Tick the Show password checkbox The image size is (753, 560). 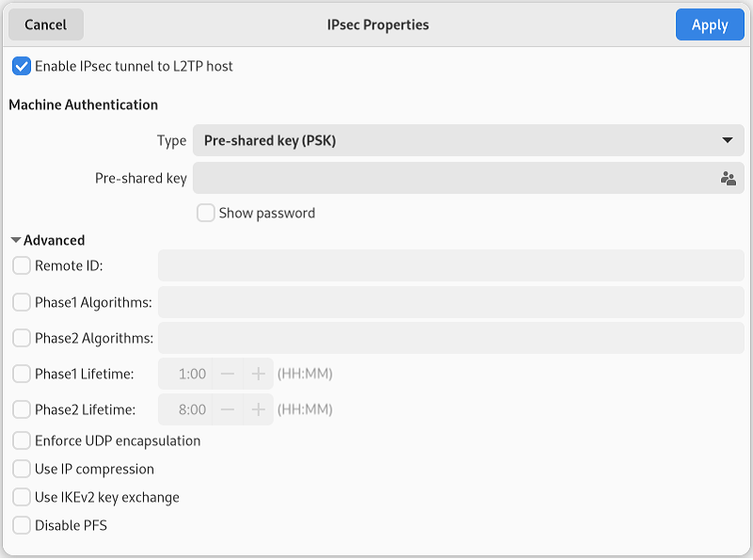click(x=205, y=213)
